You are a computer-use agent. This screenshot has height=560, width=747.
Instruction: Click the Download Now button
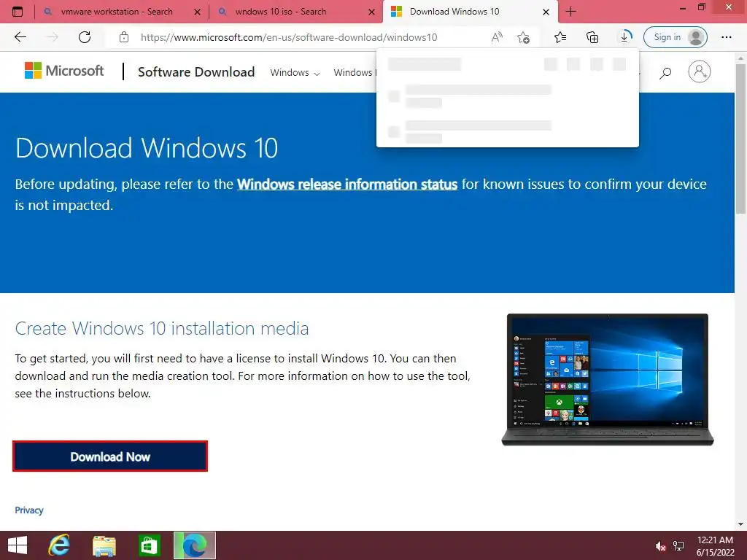coord(110,456)
